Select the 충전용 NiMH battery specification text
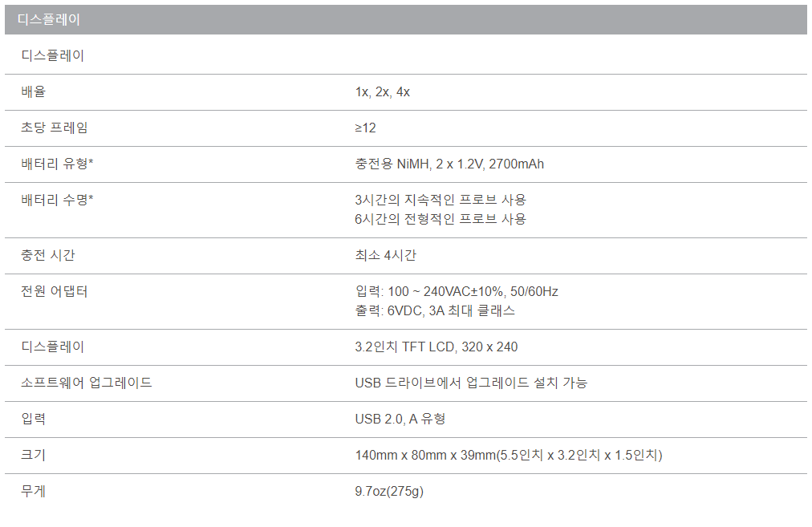Screen dimensions: 812x527 point(449,164)
